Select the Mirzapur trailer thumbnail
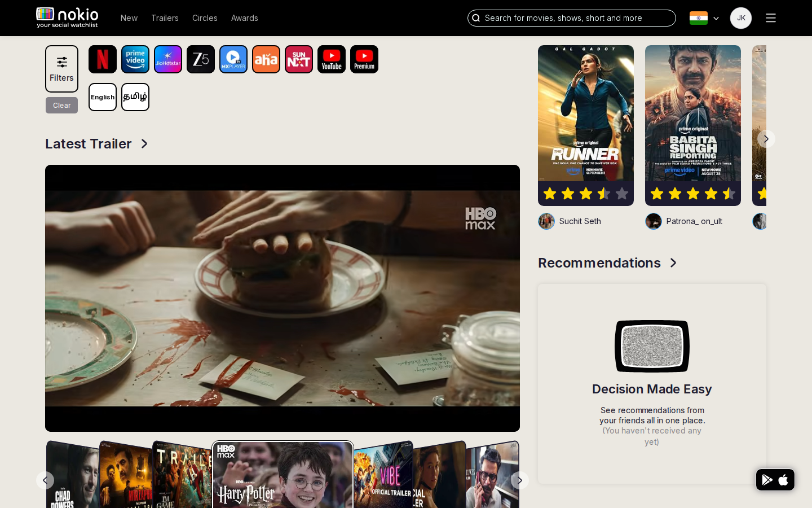Image resolution: width=812 pixels, height=508 pixels. coord(125,475)
